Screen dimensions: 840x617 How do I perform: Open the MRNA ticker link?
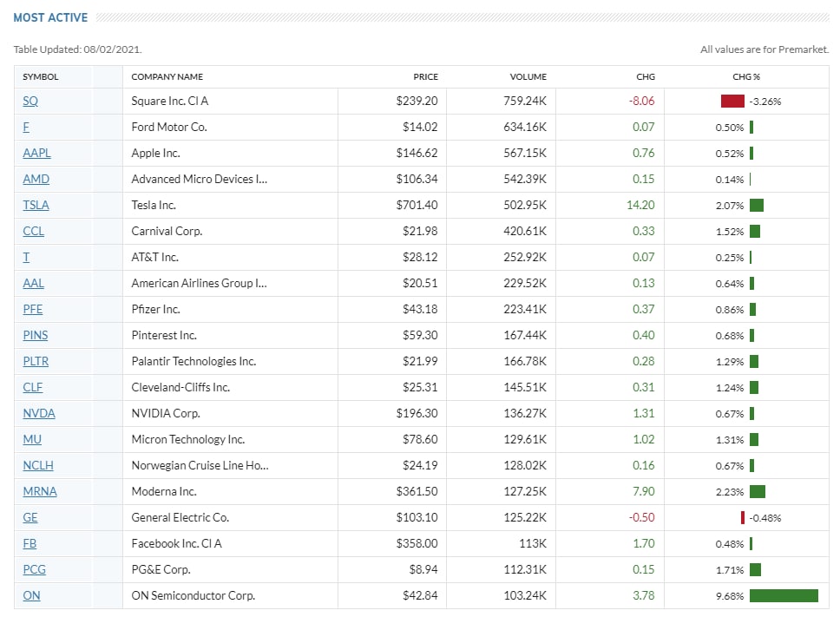coord(40,491)
